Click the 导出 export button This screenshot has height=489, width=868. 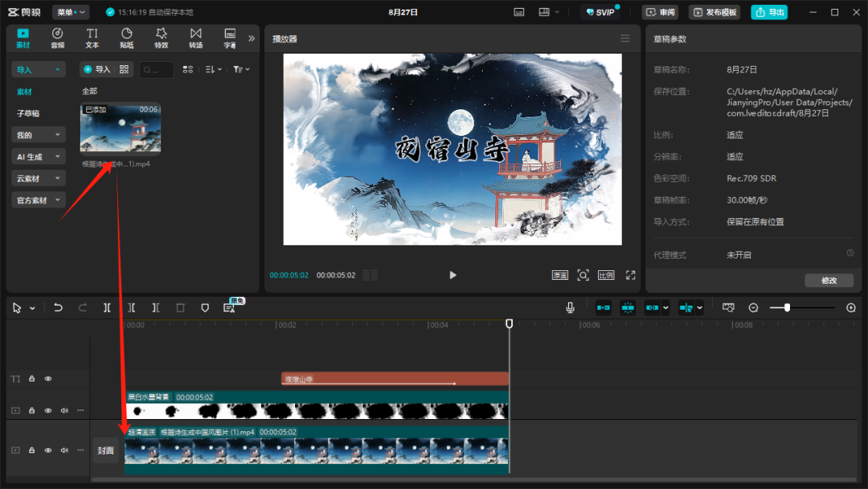pos(769,12)
